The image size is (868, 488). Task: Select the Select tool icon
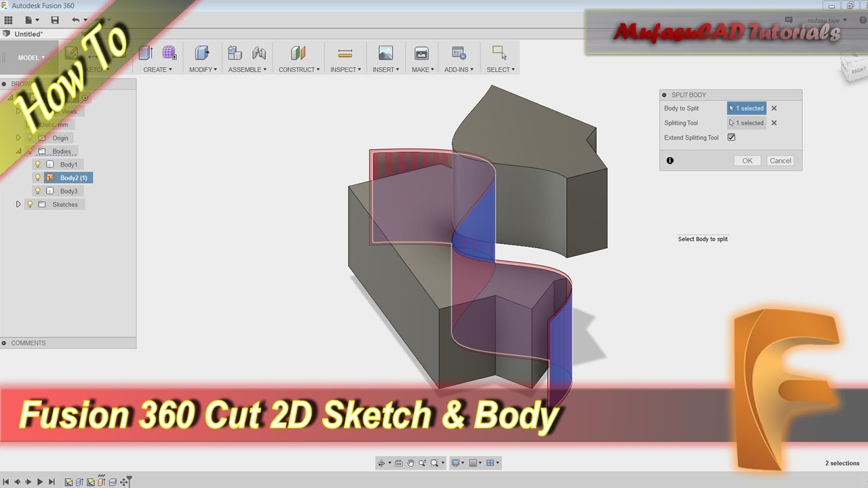point(499,53)
